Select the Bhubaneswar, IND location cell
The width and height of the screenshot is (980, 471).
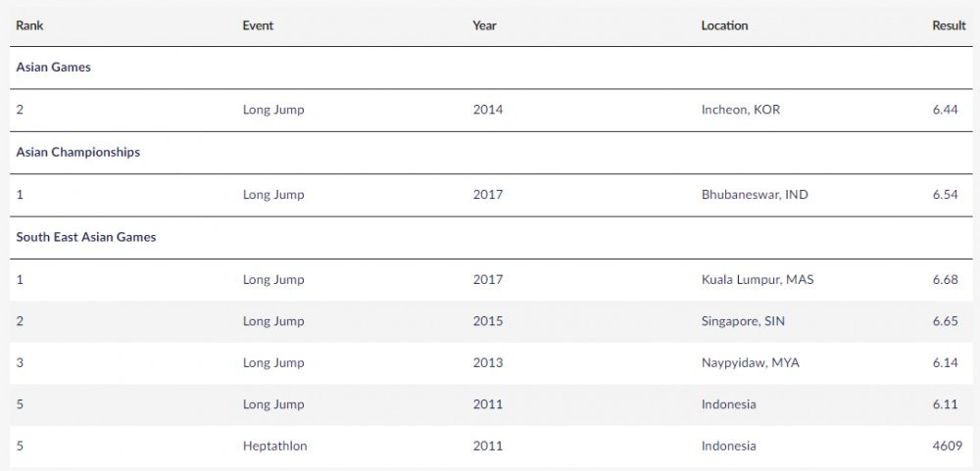(x=755, y=195)
